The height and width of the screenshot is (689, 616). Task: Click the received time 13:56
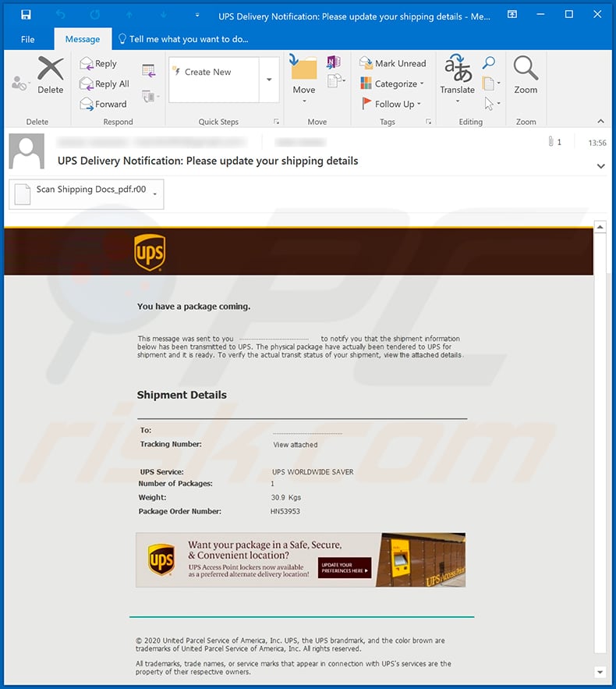pos(597,143)
